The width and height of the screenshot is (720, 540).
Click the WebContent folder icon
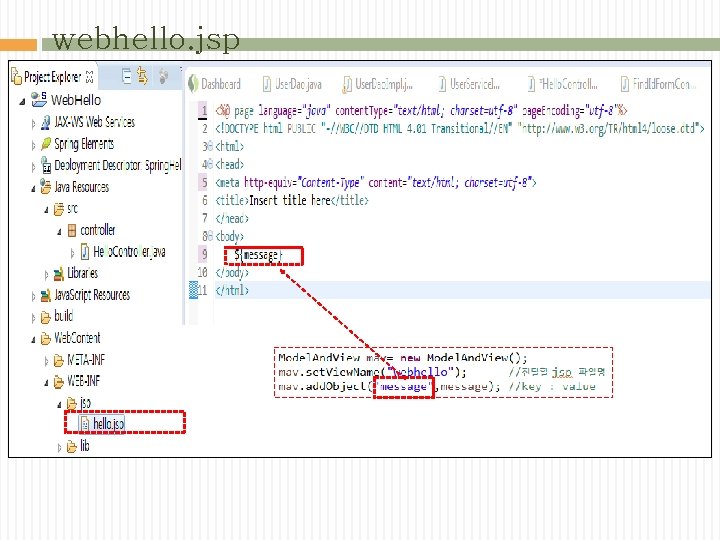(x=45, y=339)
